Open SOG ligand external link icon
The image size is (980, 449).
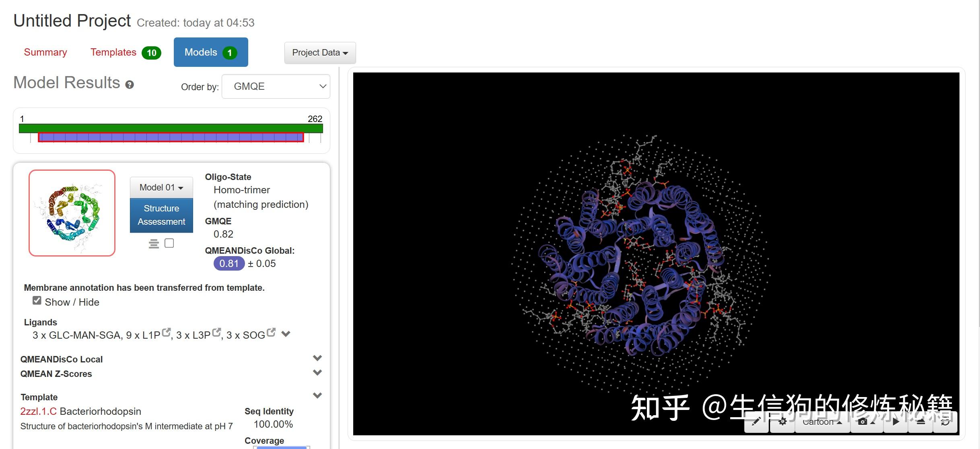(x=271, y=333)
